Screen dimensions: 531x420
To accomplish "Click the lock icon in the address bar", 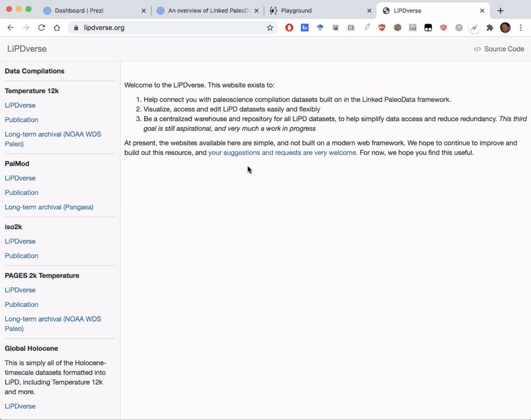I will point(76,27).
